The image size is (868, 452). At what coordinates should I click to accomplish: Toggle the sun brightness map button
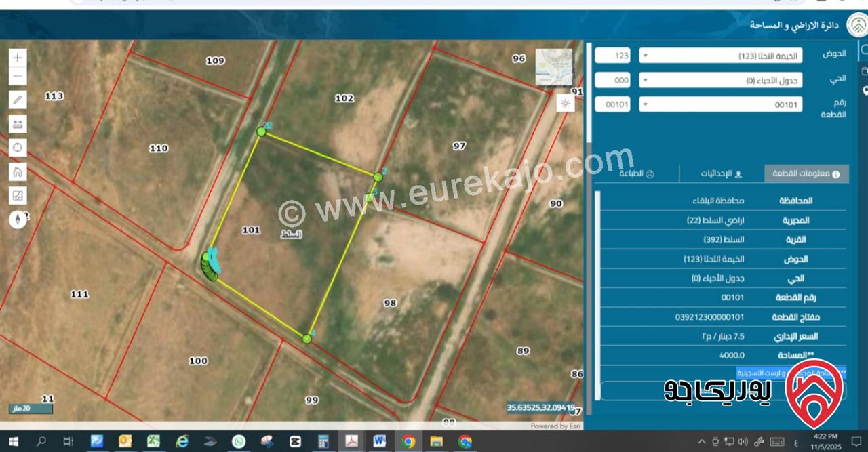point(565,103)
